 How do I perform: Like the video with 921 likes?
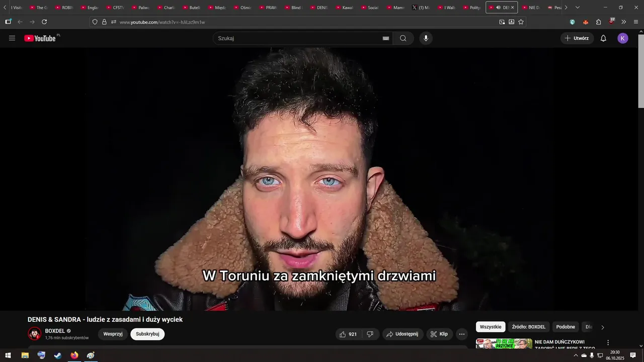click(348, 334)
